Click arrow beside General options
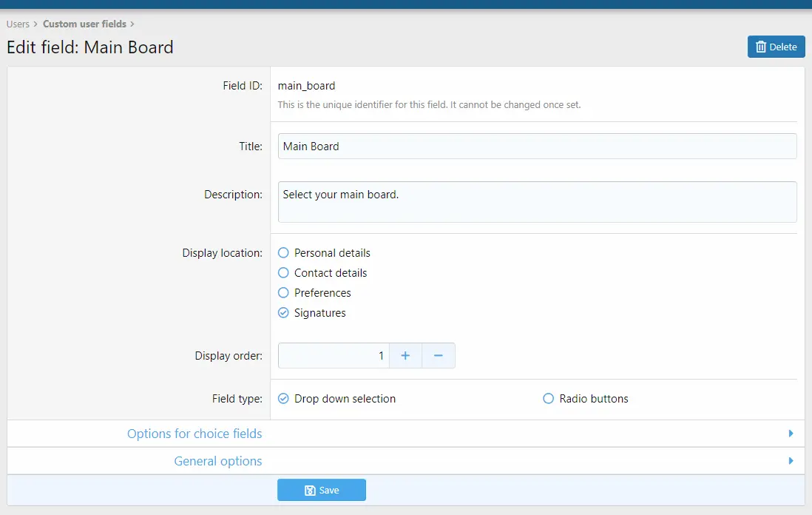The height and width of the screenshot is (515, 812). tap(791, 461)
